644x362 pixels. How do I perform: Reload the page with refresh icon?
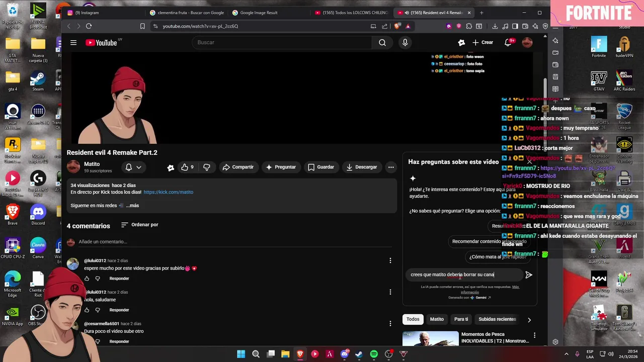89,26
